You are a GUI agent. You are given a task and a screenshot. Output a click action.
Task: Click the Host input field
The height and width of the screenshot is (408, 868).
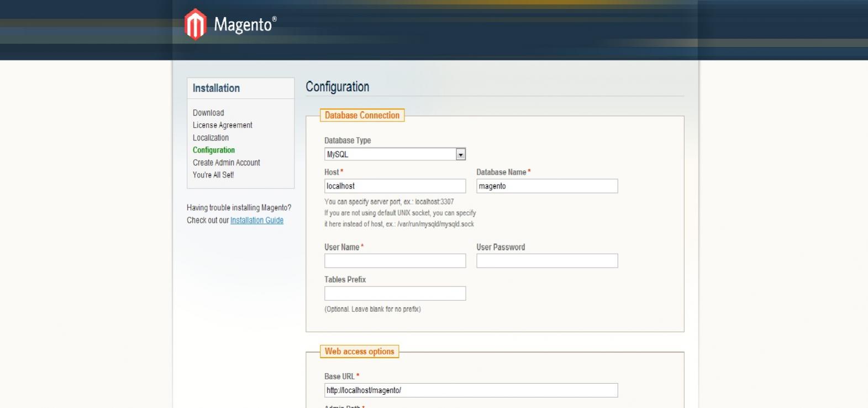(x=395, y=186)
